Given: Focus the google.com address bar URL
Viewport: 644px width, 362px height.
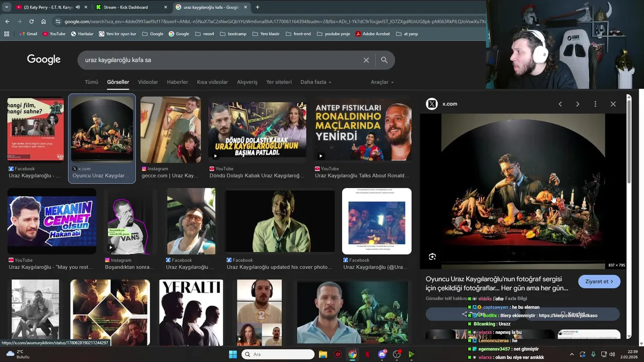Looking at the screenshot, I should pos(275,21).
